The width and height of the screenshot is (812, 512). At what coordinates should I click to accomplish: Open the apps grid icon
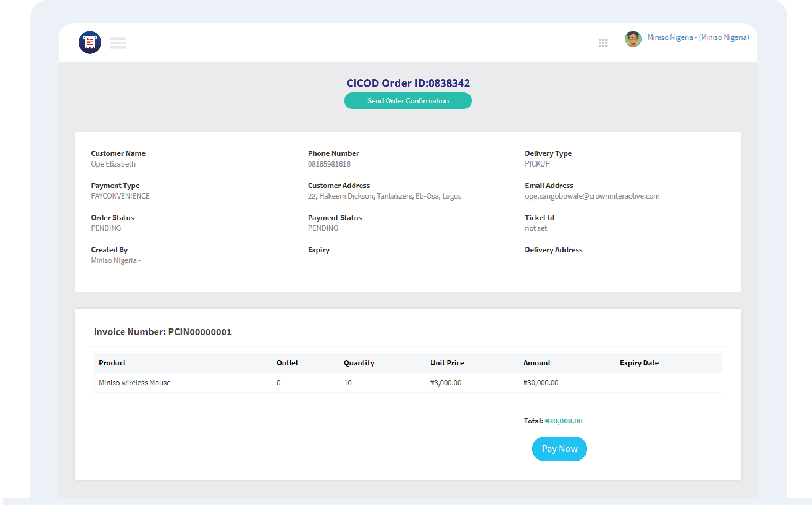click(x=603, y=43)
